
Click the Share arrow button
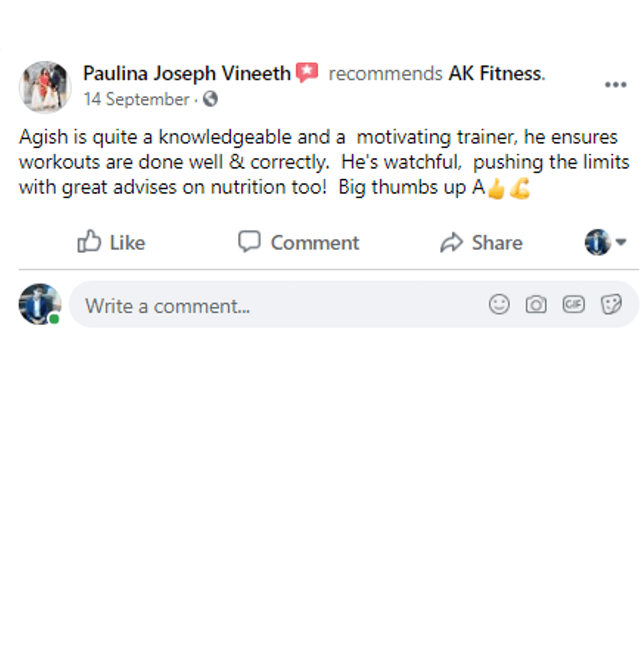[481, 242]
